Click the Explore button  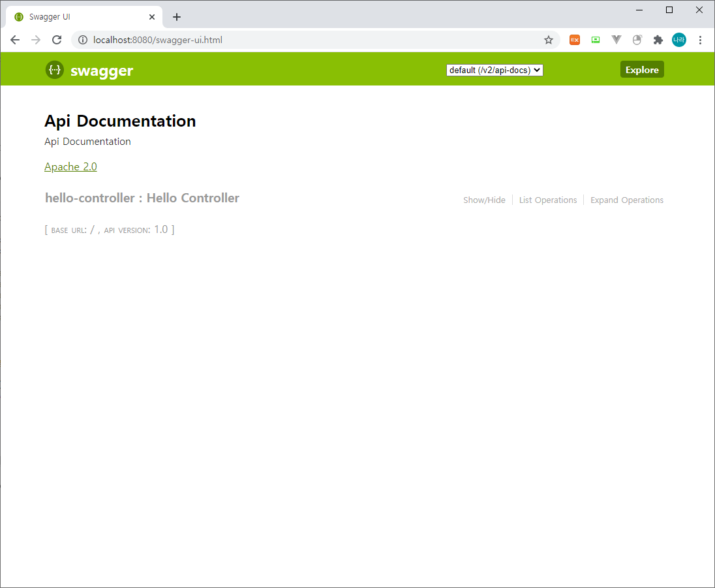click(x=642, y=70)
